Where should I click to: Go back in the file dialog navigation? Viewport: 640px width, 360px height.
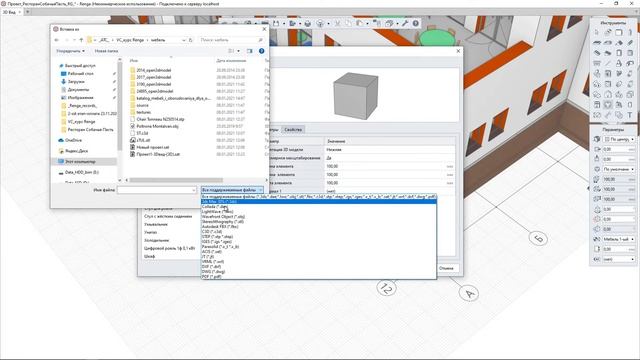[56, 40]
